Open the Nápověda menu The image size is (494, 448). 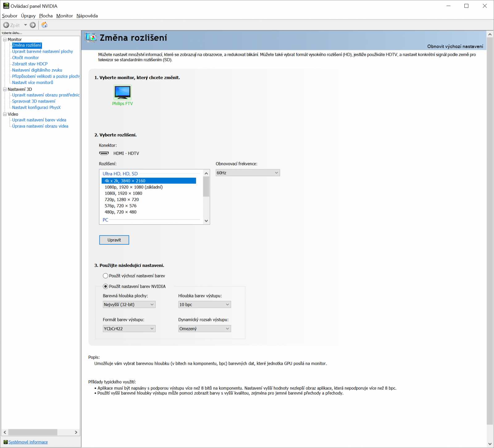point(87,16)
